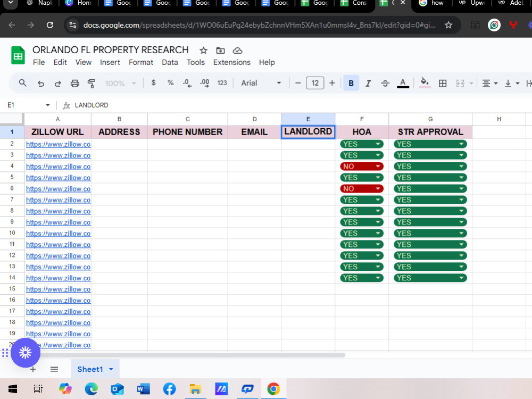Screen dimensions: 532x399
Task: Format as currency with dollar icon
Action: (154, 83)
